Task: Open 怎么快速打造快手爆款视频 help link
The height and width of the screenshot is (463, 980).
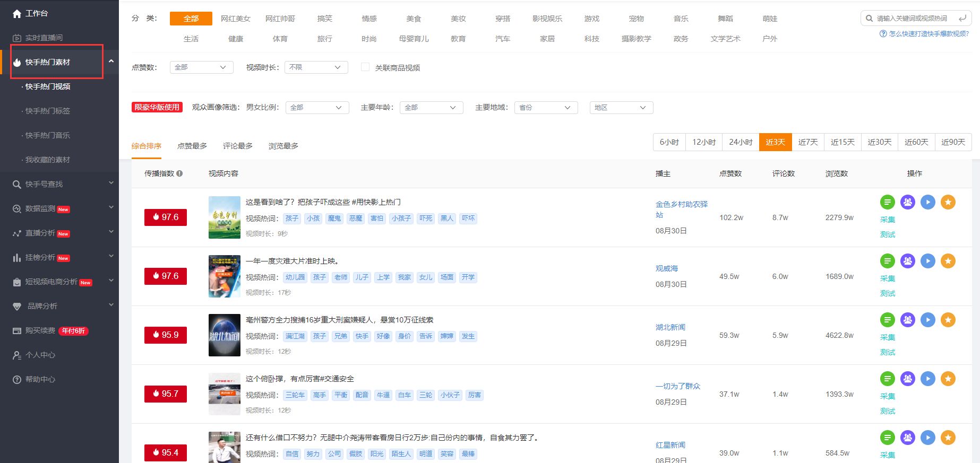Action: point(924,33)
